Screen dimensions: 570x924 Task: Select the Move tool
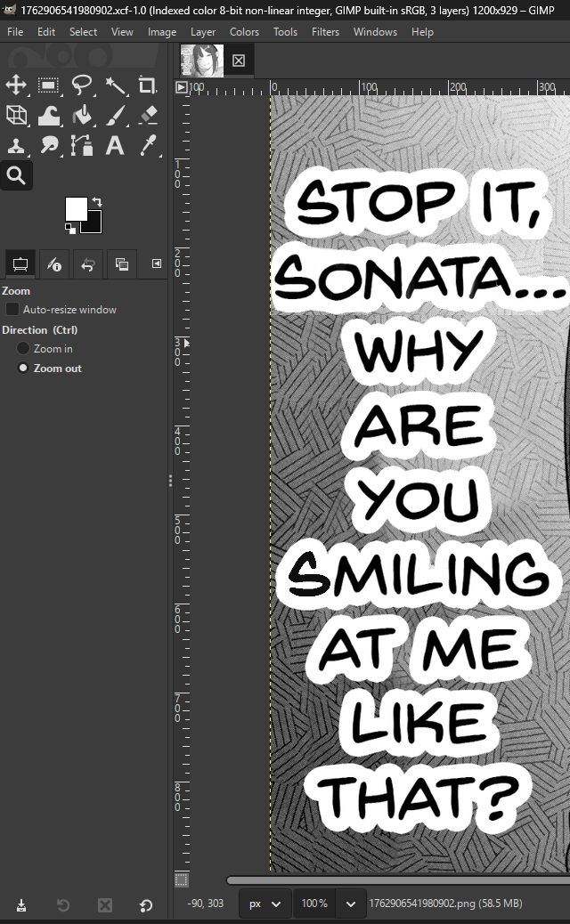coord(16,85)
